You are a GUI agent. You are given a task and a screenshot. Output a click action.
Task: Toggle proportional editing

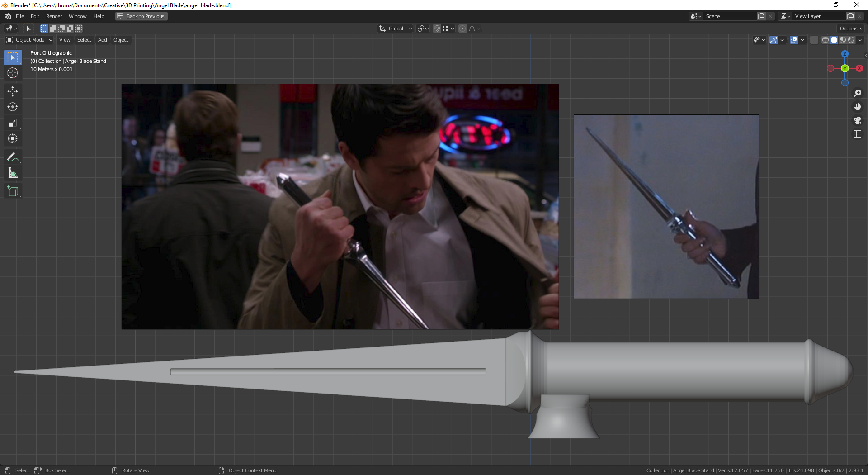pyautogui.click(x=462, y=28)
